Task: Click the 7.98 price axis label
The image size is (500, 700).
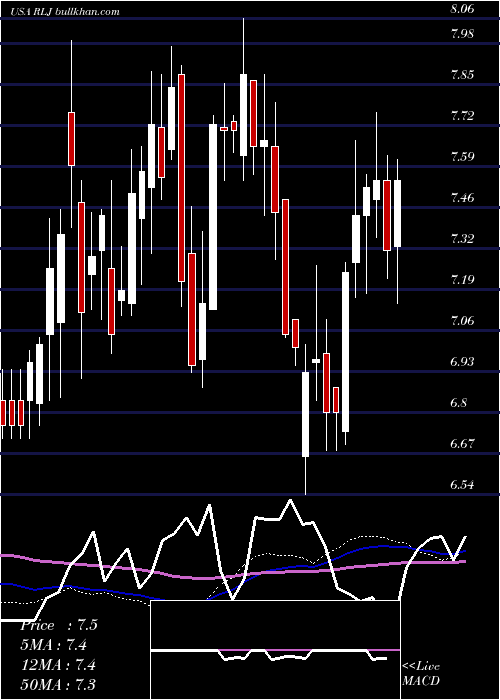Action: click(462, 33)
